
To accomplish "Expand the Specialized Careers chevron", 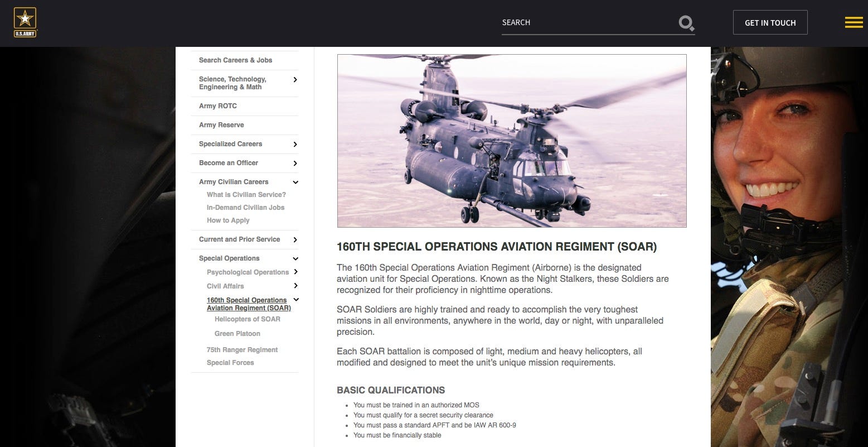I will tap(295, 145).
